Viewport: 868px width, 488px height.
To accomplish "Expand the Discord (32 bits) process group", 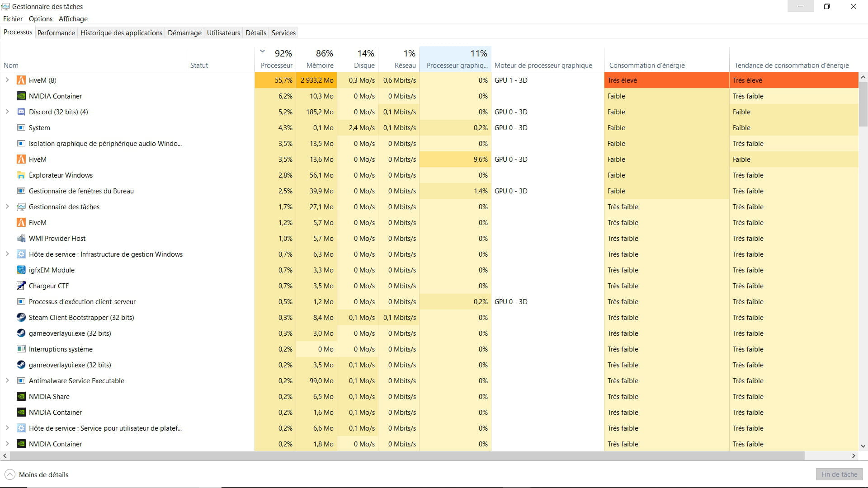I will coord(7,112).
